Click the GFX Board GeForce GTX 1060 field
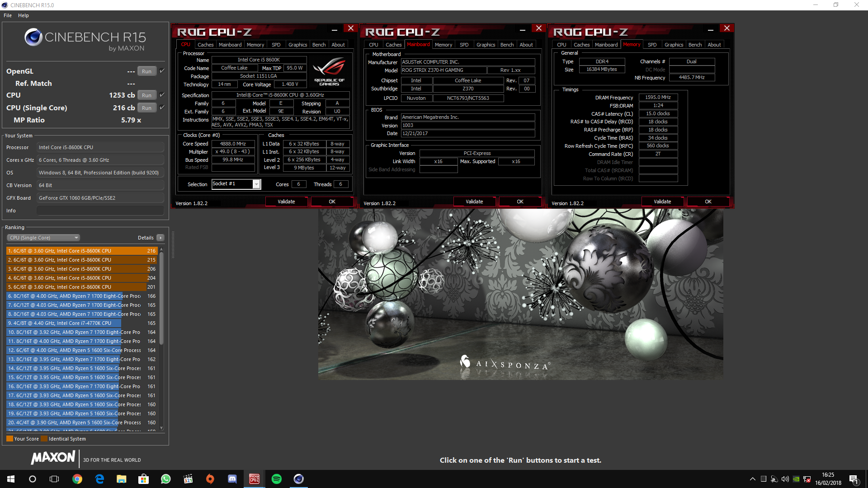The height and width of the screenshot is (488, 868). point(100,198)
